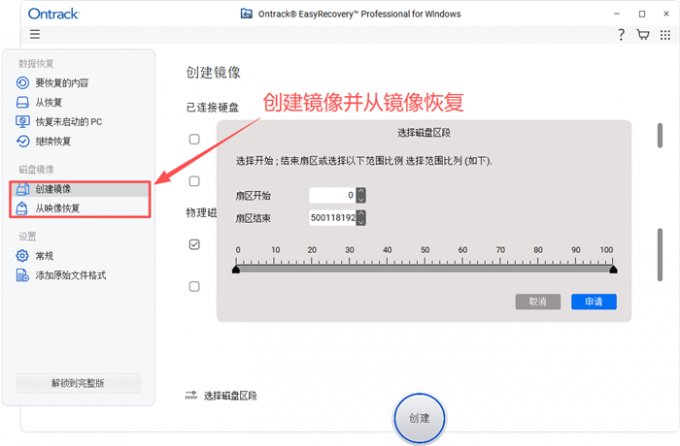Viewport: 680px width, 446px height.
Task: Click the range slider start handle at 0
Action: click(x=236, y=269)
